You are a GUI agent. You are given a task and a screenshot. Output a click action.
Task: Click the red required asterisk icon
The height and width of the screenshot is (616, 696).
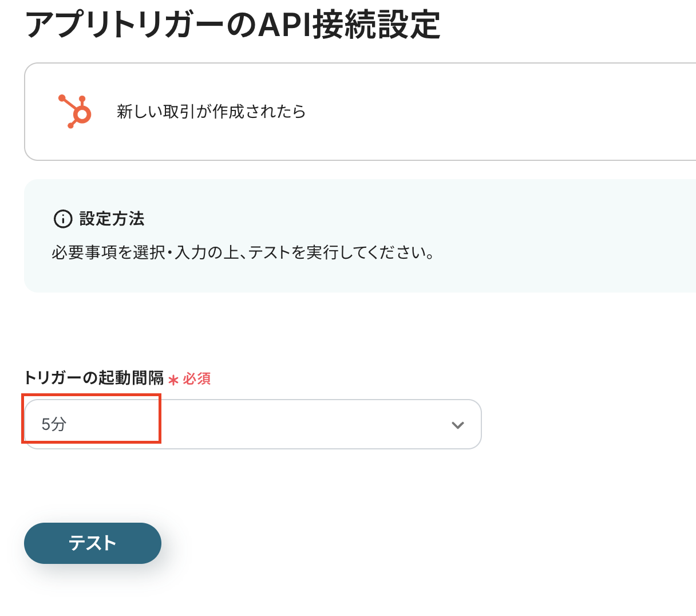click(x=173, y=380)
